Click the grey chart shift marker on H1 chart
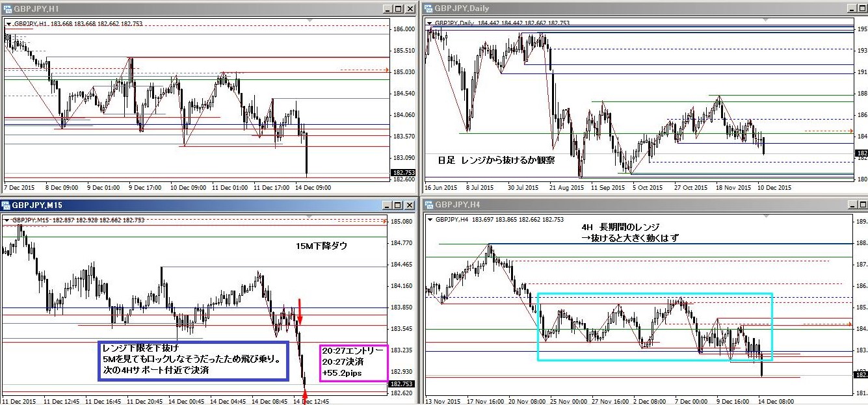868x405 pixels. click(310, 20)
